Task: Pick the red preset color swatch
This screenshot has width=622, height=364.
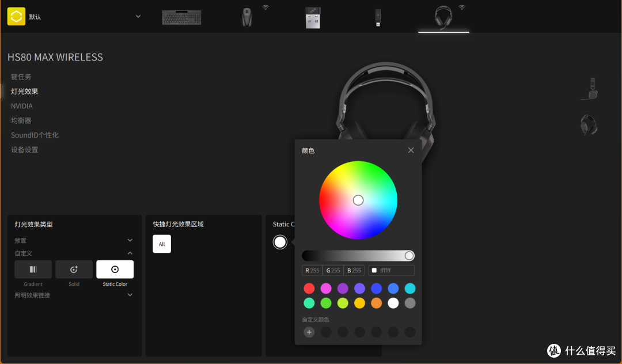Action: [309, 289]
